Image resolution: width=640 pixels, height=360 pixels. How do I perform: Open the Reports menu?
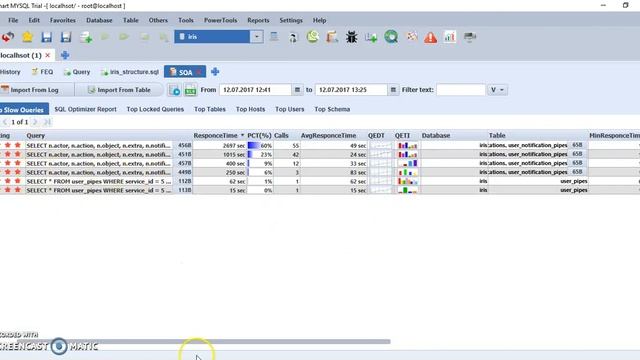pos(258,20)
